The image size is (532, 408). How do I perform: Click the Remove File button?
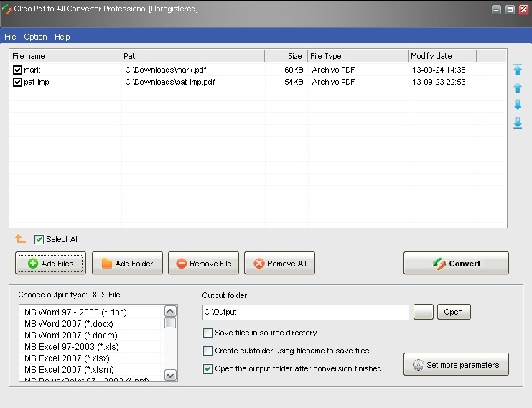pos(204,263)
